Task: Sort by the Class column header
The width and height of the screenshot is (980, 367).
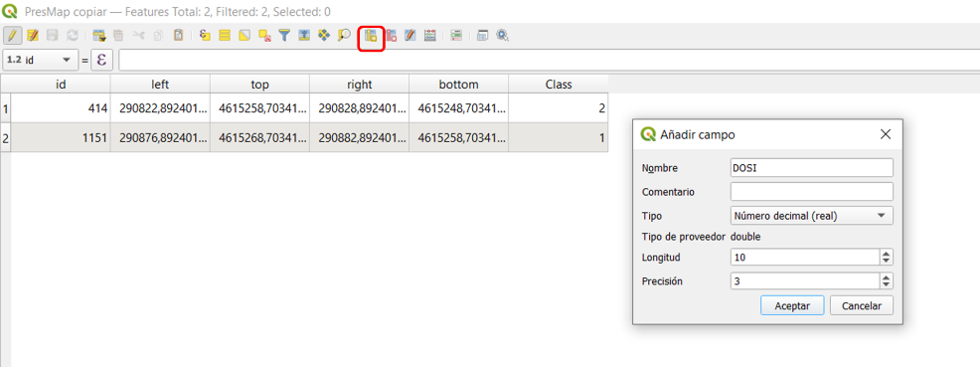Action: point(559,85)
